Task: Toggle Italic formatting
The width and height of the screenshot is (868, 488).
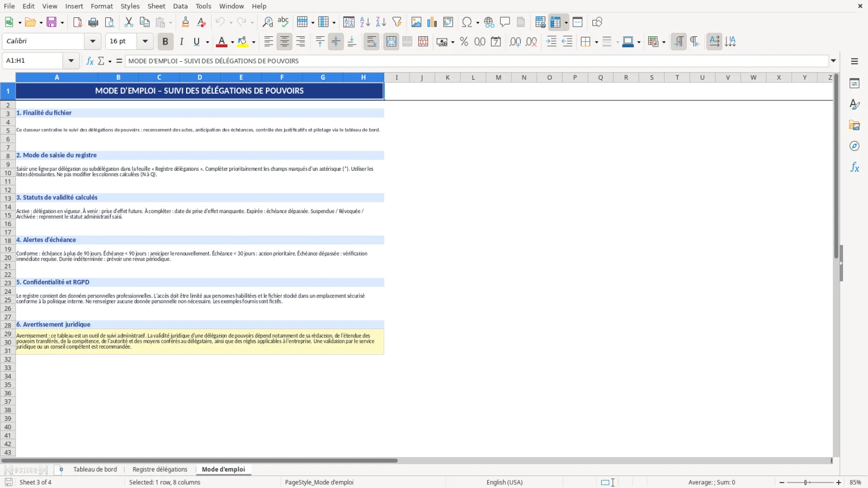Action: pos(181,42)
